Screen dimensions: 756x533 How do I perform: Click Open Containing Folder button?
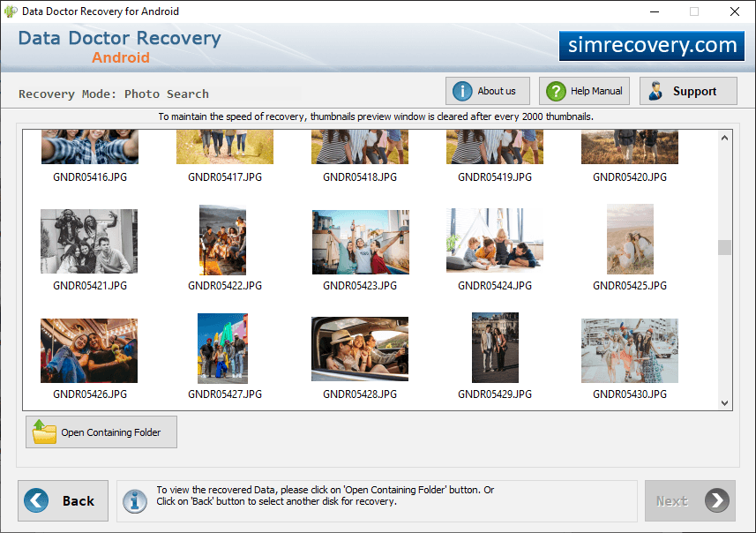point(101,432)
